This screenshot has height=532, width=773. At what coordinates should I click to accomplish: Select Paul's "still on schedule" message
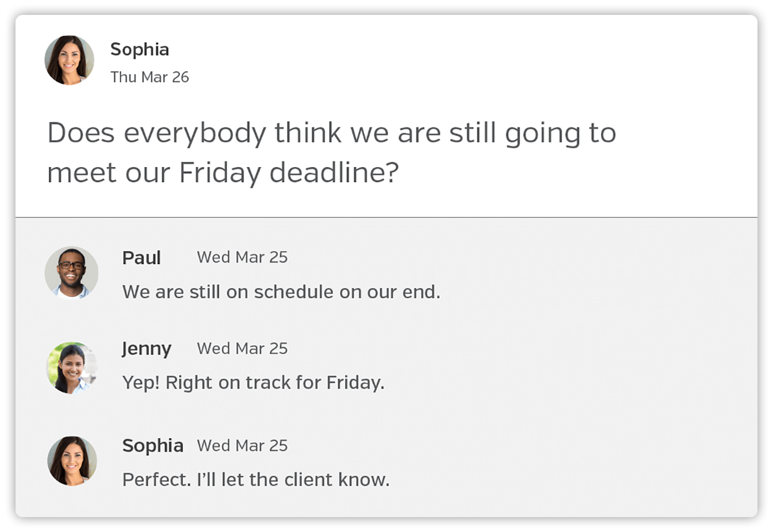point(281,292)
